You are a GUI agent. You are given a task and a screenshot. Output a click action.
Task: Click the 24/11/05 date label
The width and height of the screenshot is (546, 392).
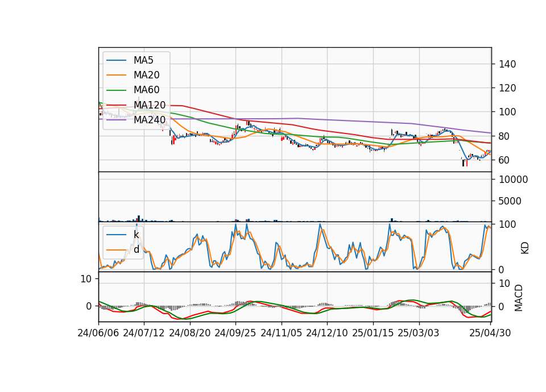pyautogui.click(x=282, y=333)
